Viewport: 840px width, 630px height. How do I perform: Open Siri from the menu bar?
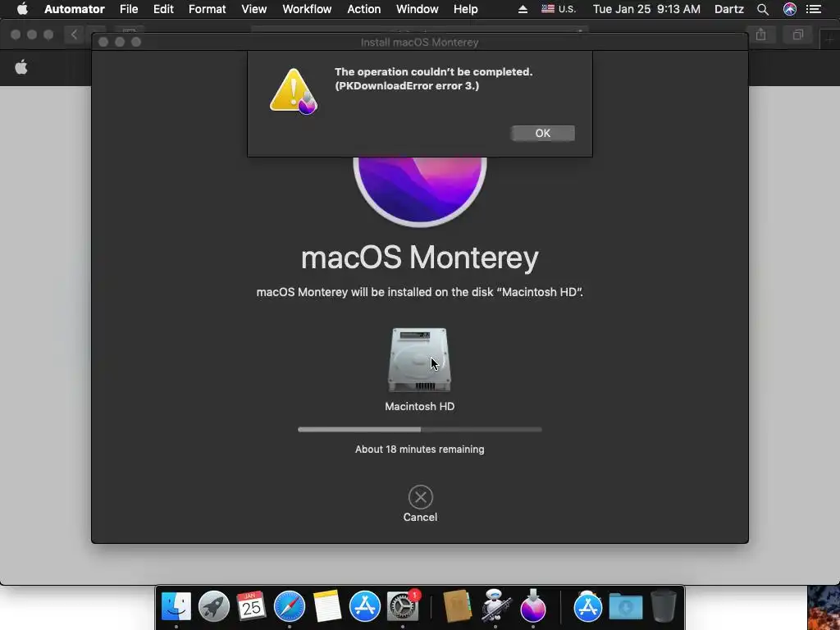click(x=790, y=9)
